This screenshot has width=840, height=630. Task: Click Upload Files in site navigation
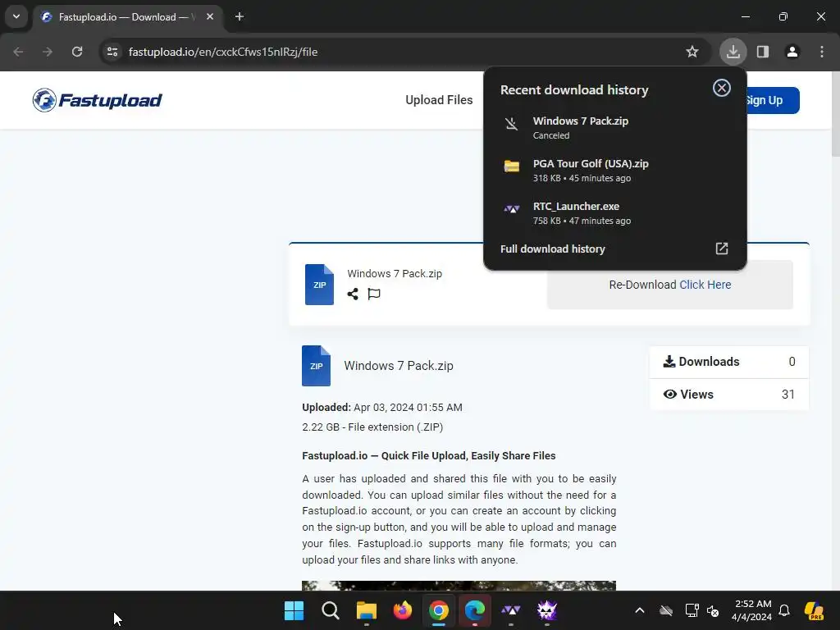click(439, 100)
